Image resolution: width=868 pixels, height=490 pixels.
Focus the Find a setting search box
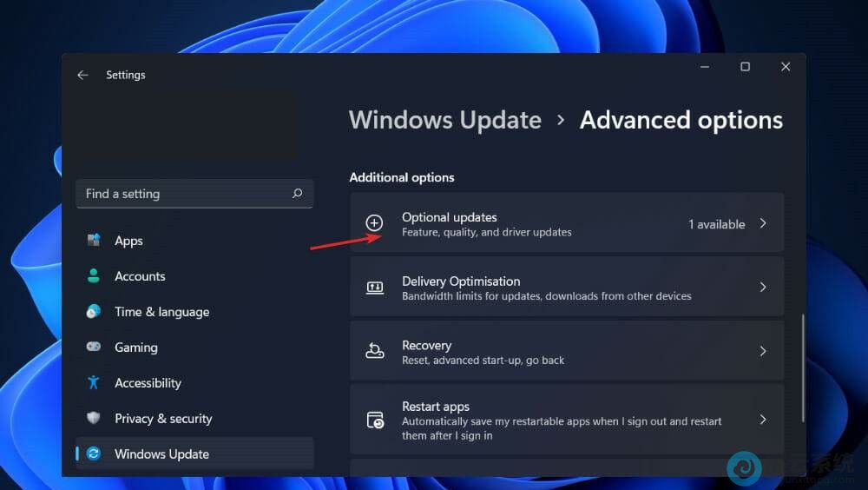(194, 194)
